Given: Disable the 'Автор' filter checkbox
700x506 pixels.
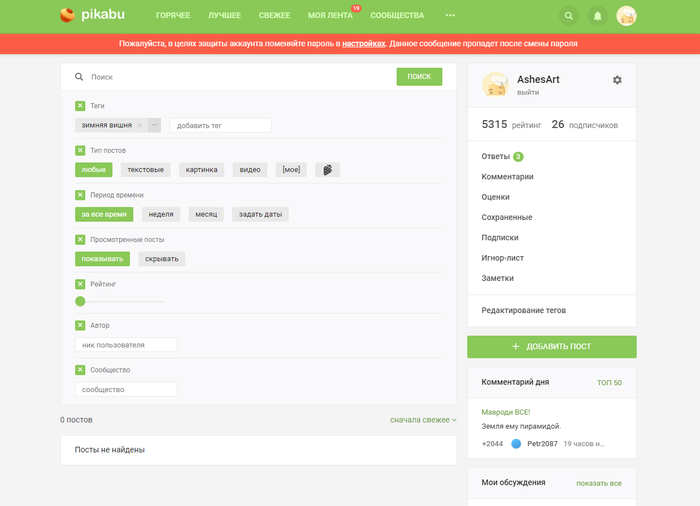Looking at the screenshot, I should coord(80,325).
